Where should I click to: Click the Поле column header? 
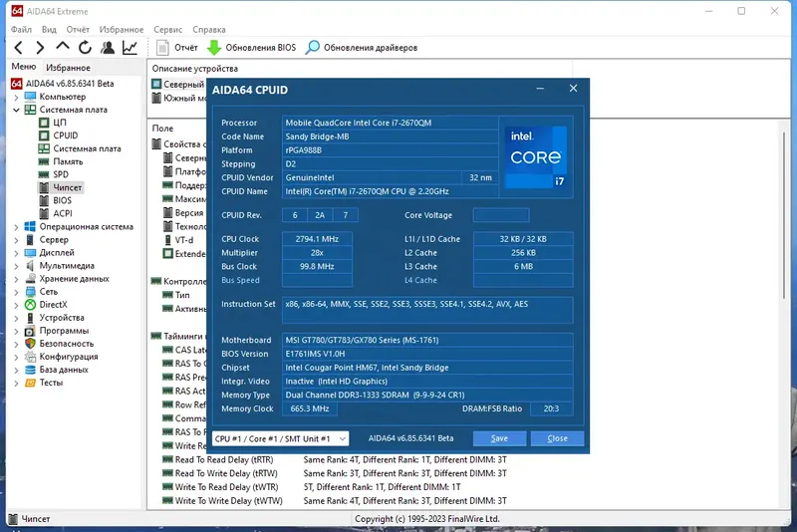pos(162,129)
